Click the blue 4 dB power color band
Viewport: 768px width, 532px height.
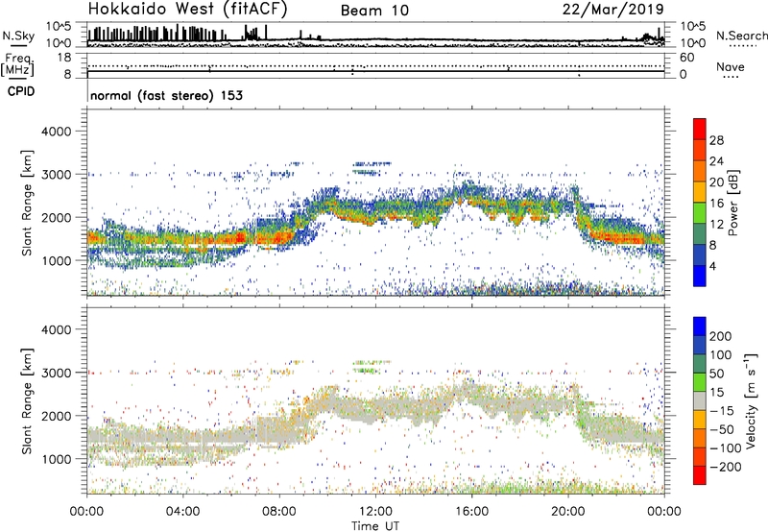point(699,276)
